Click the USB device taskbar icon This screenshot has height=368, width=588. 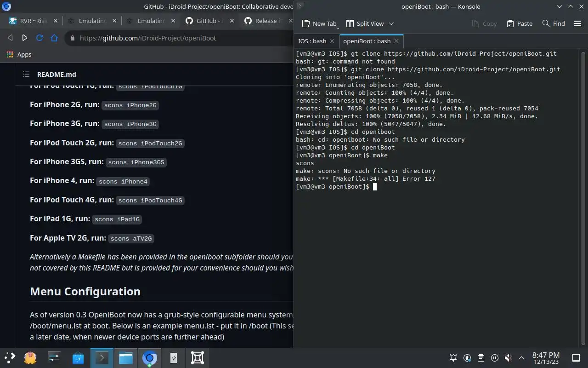click(x=174, y=357)
